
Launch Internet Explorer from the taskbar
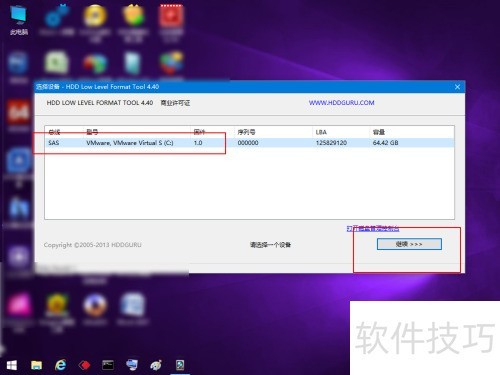tap(60, 365)
